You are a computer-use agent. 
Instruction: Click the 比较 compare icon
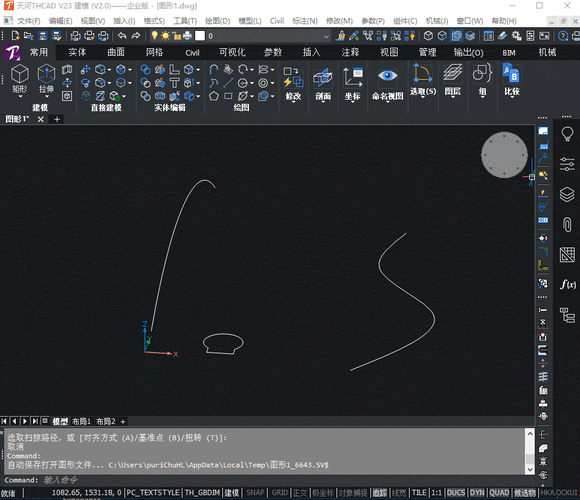tap(512, 73)
